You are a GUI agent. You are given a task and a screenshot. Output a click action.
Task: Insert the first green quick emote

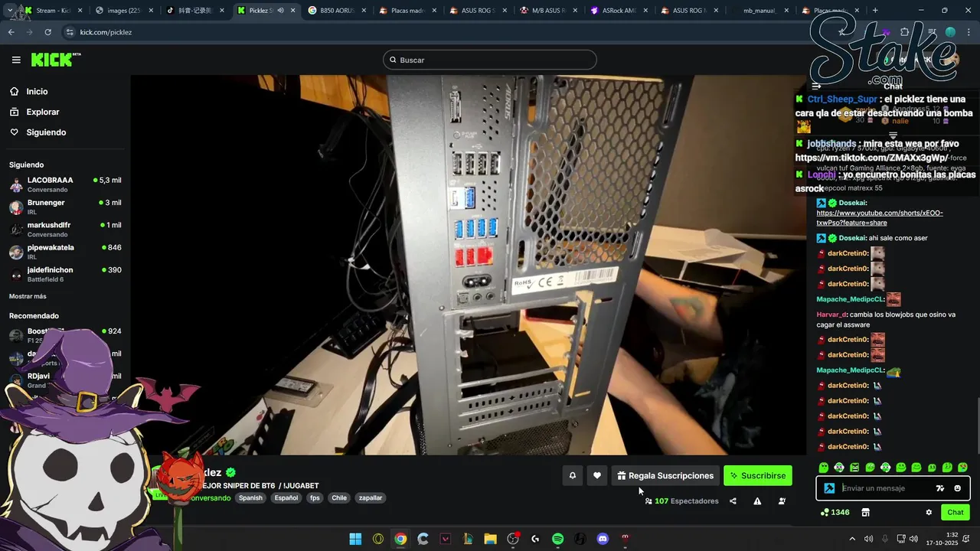pos(824,467)
